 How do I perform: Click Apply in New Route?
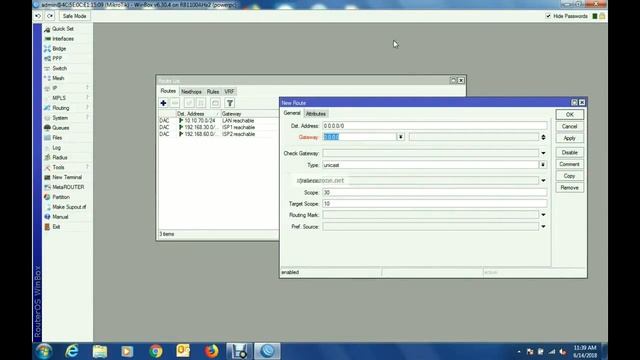[x=569, y=138]
